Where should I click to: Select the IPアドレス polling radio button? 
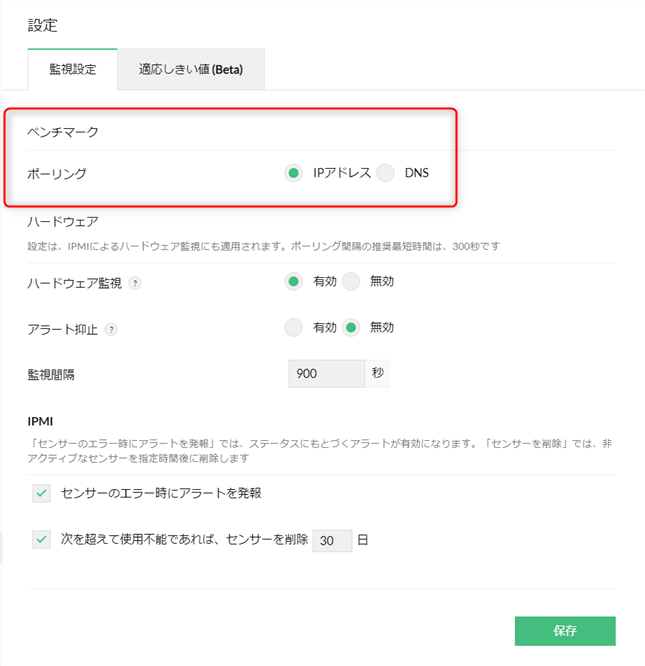[x=294, y=173]
